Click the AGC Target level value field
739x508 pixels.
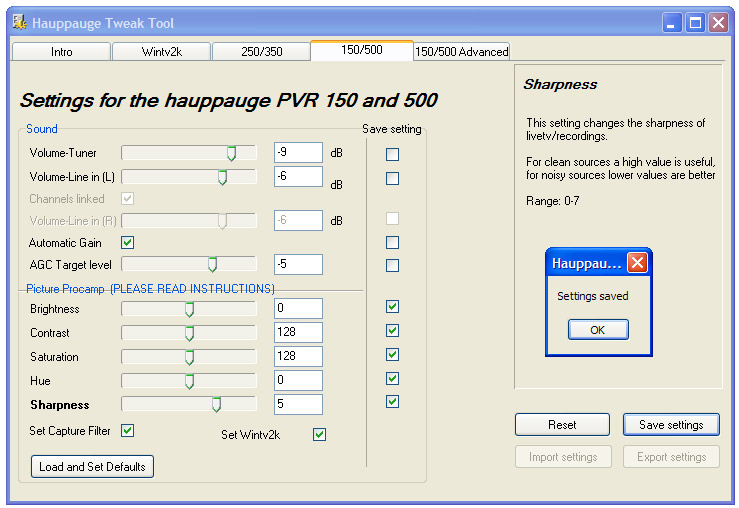[298, 264]
